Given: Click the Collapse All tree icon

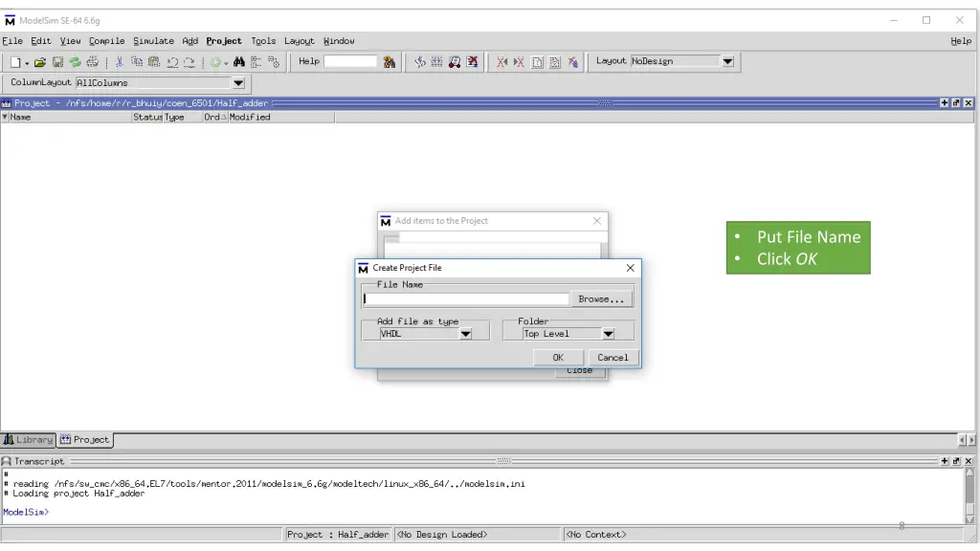Looking at the screenshot, I should (256, 62).
